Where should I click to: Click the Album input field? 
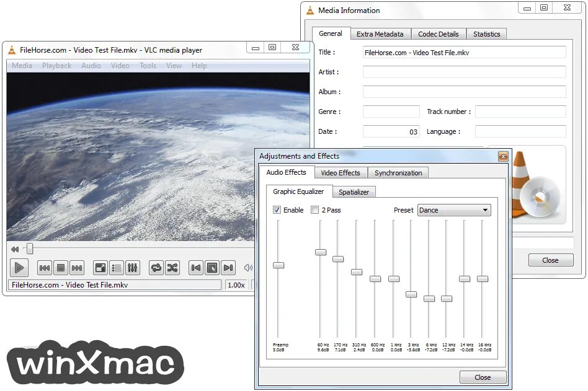click(464, 92)
